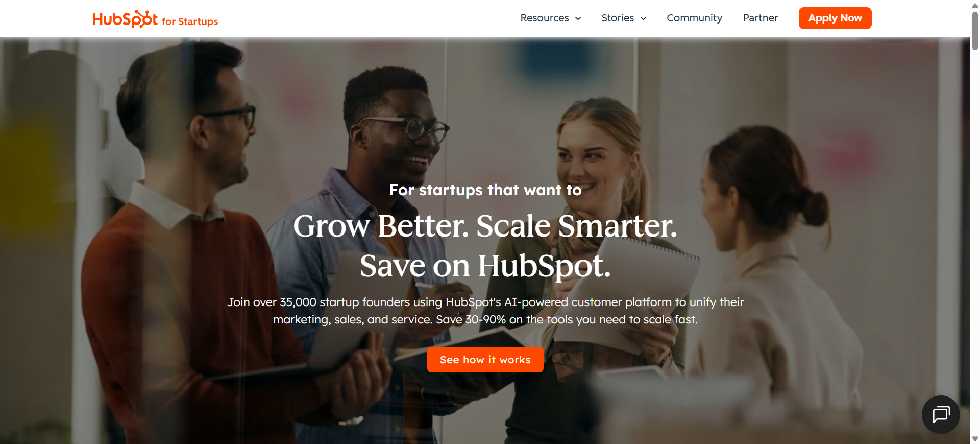Click the Apply Now button

[x=835, y=18]
